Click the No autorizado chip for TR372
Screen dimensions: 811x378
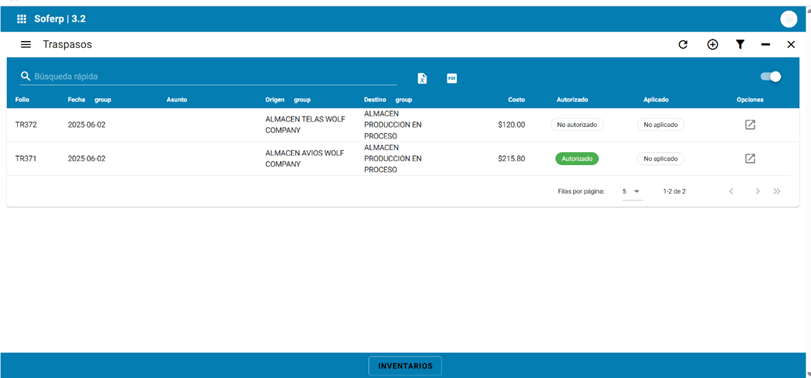click(577, 125)
